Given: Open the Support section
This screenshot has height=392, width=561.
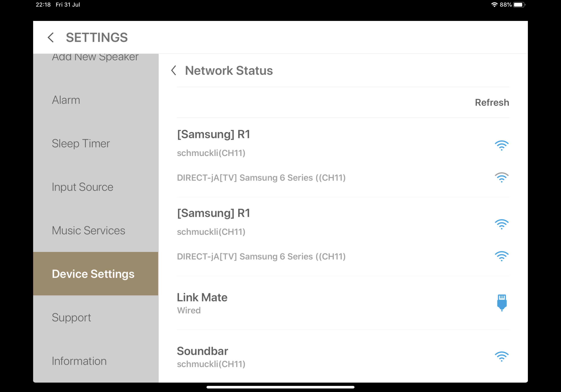Looking at the screenshot, I should point(71,318).
